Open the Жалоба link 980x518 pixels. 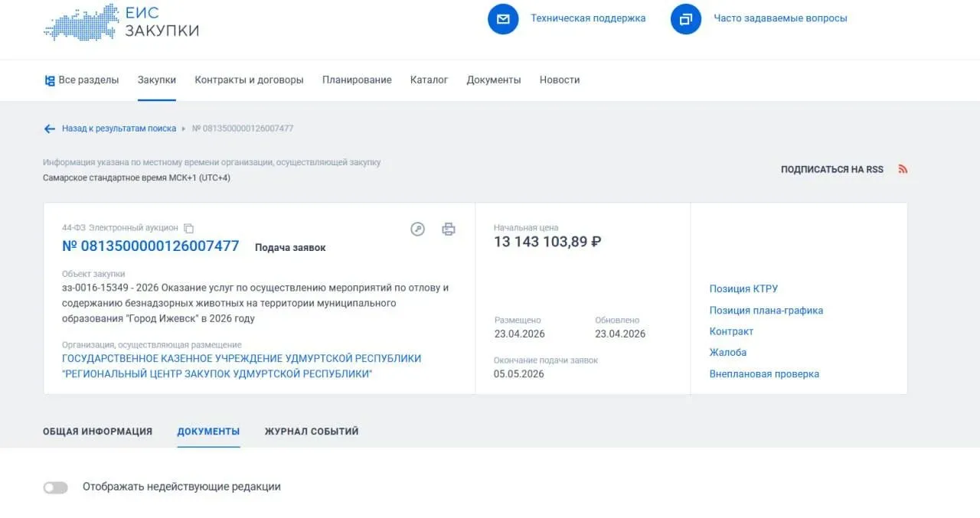tap(727, 353)
